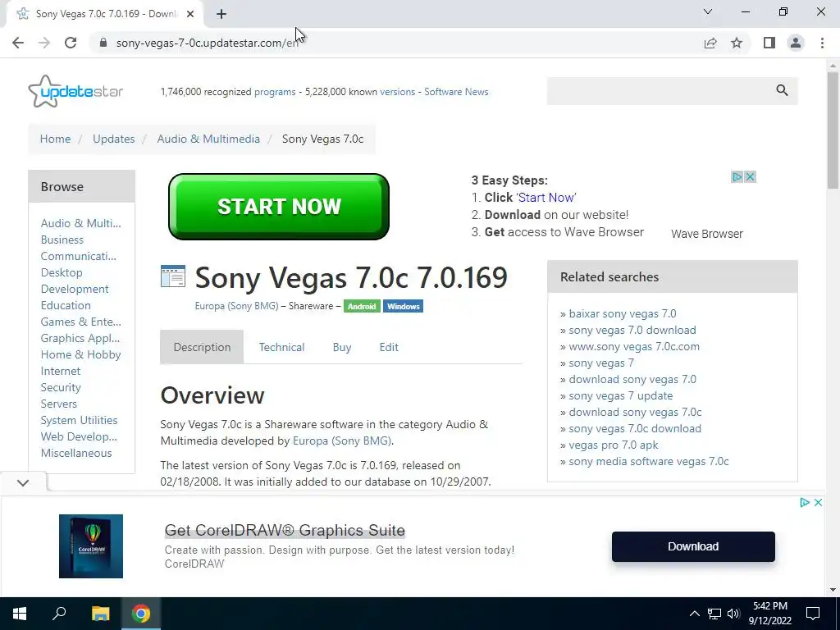Browse the Education category

[66, 305]
